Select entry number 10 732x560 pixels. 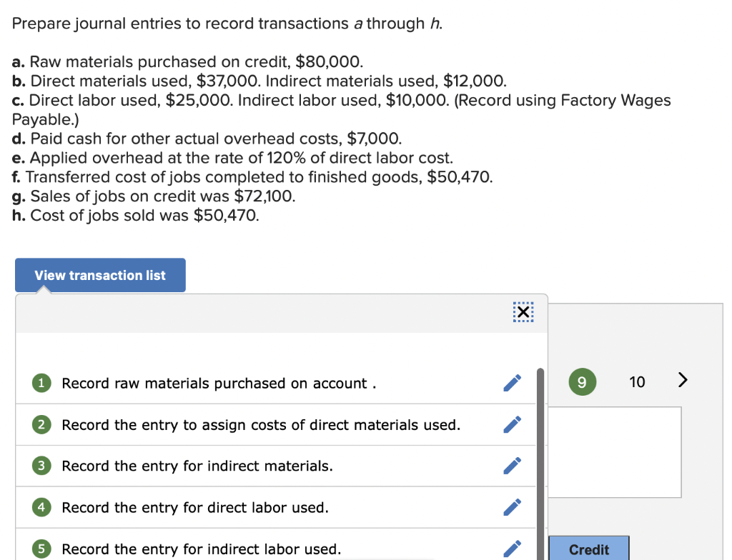(636, 381)
